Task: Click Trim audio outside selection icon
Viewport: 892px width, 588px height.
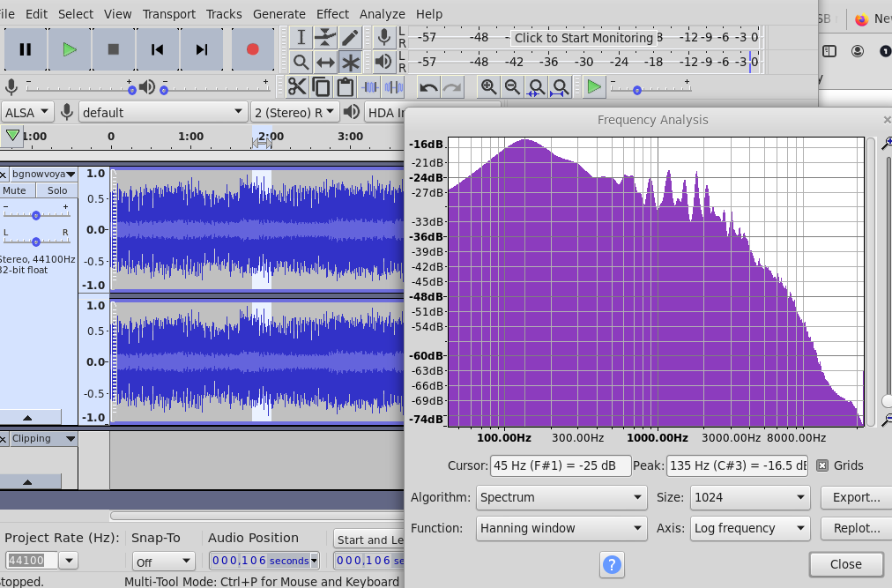Action: [x=370, y=87]
